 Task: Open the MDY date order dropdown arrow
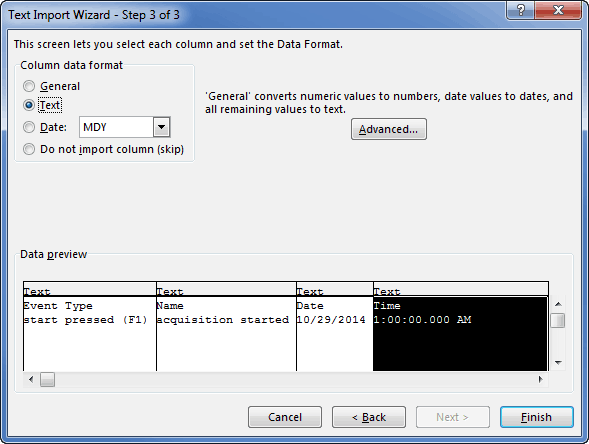[162, 127]
